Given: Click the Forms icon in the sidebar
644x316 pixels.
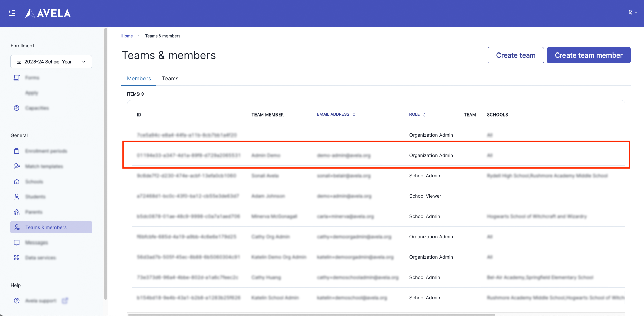Looking at the screenshot, I should (x=17, y=78).
